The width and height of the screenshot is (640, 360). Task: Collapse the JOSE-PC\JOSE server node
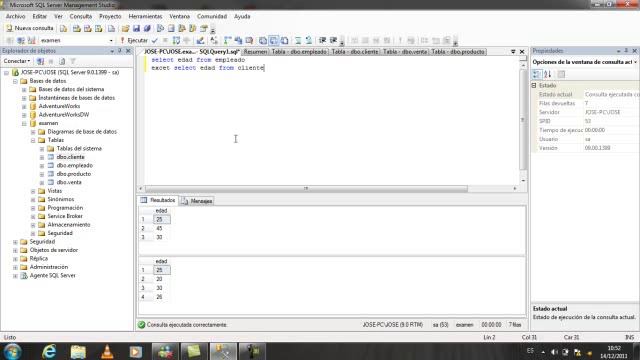pyautogui.click(x=7, y=73)
